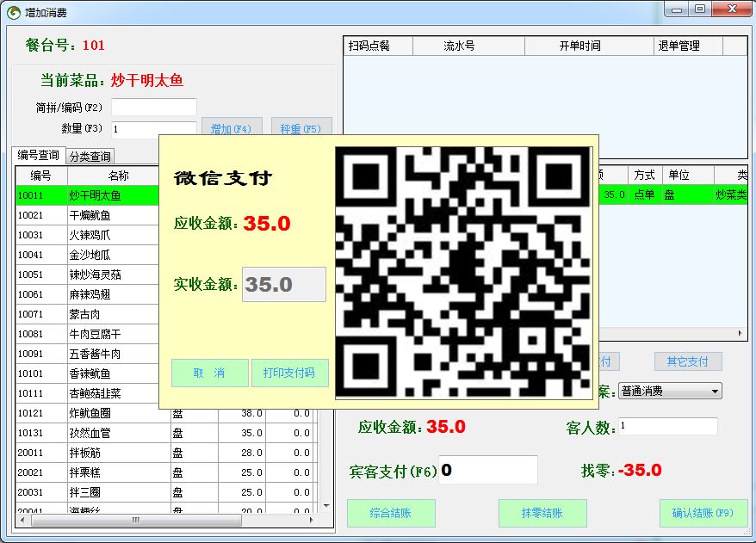Select dish row 10041 金沙地瓜

tap(88, 255)
